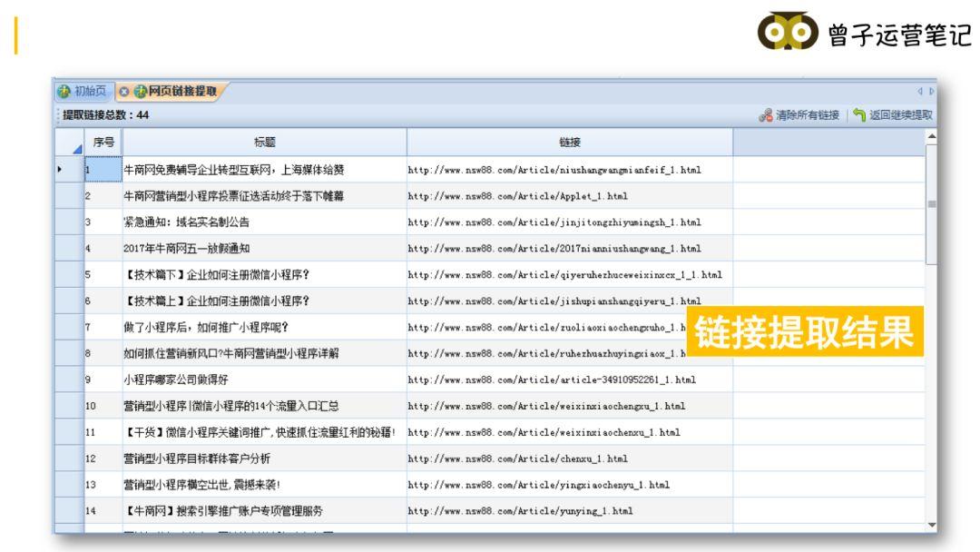
Task: Select sequence number 14 cell
Action: (x=103, y=511)
